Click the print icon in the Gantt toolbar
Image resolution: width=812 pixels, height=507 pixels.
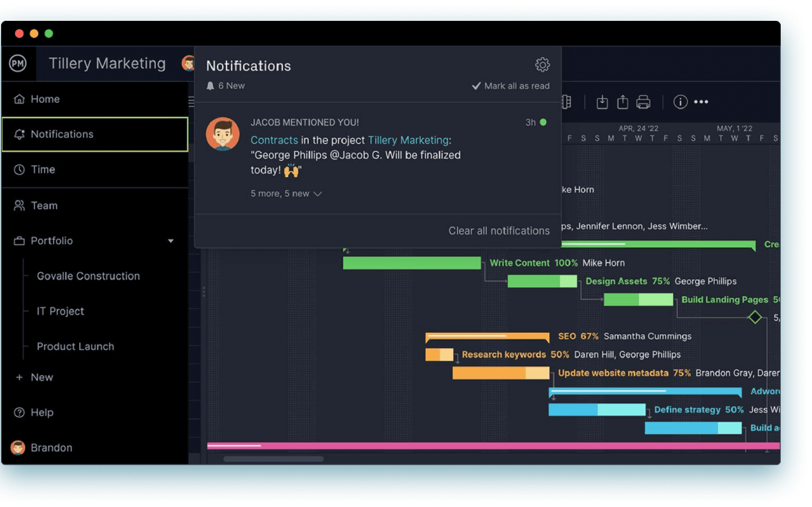[644, 102]
